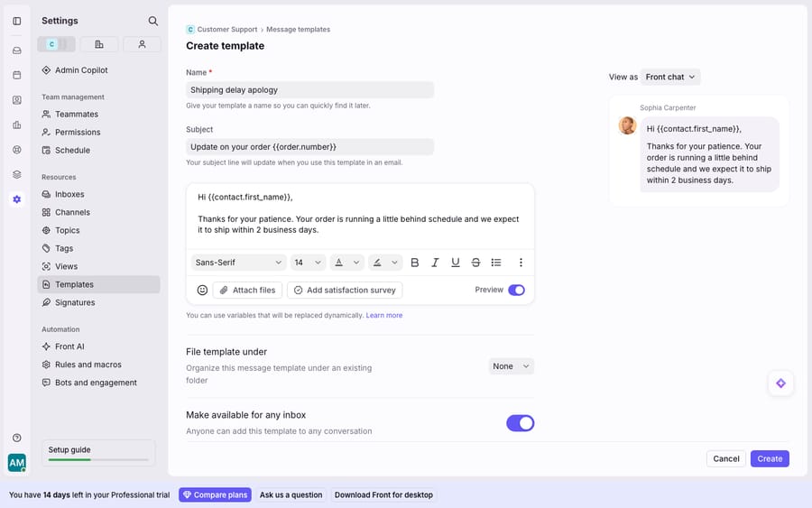
Task: Click the Cancel button
Action: pyautogui.click(x=726, y=458)
